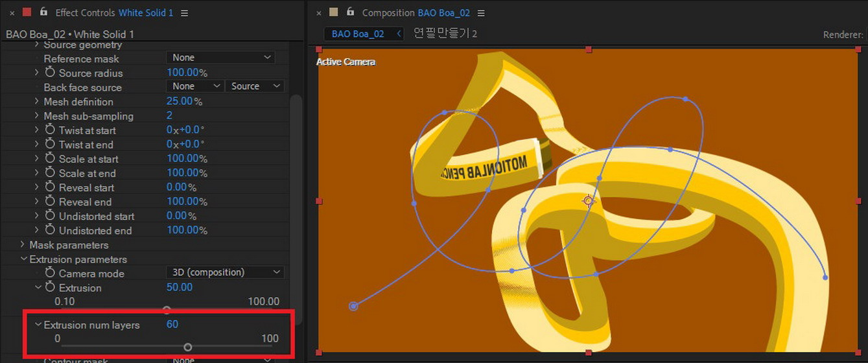Expand the Source geometry property
The height and width of the screenshot is (363, 868).
click(x=38, y=45)
